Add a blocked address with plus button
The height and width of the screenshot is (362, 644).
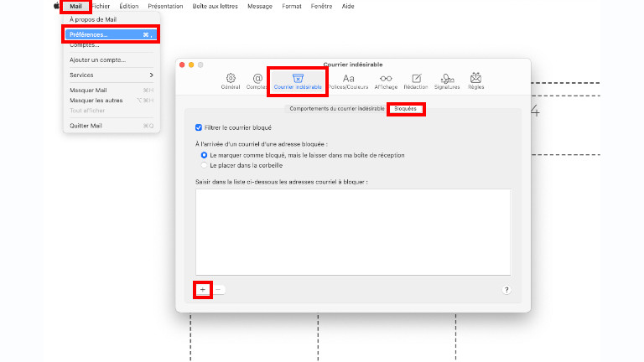click(202, 290)
